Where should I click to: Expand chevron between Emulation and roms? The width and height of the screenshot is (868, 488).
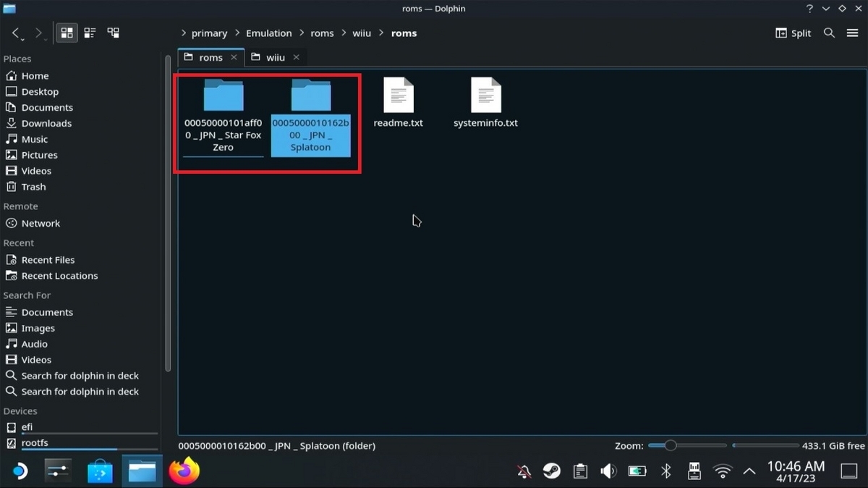click(302, 33)
